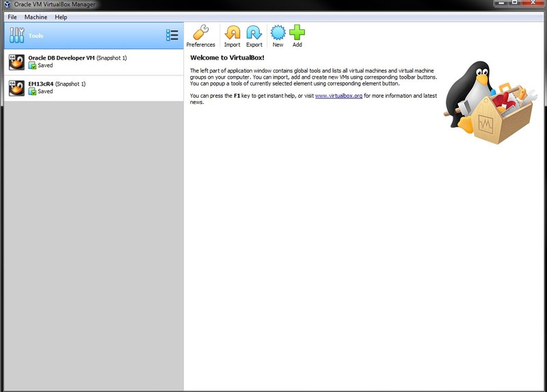The image size is (547, 392).
Task: Click the Welcome to VirtualBox! heading
Action: click(x=227, y=57)
